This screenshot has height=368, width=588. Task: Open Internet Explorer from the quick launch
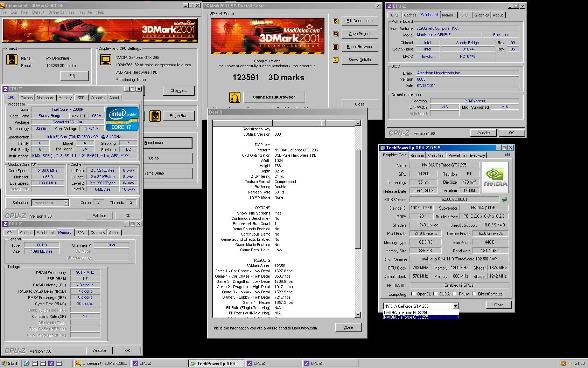(27, 363)
